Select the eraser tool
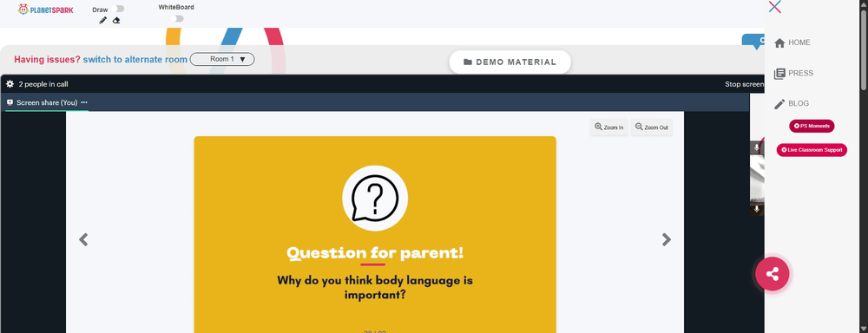 [x=116, y=21]
